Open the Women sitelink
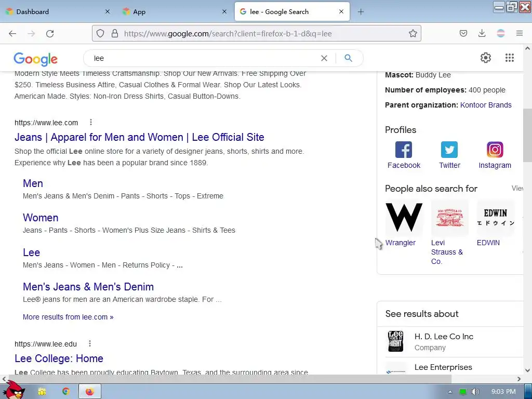 41,218
